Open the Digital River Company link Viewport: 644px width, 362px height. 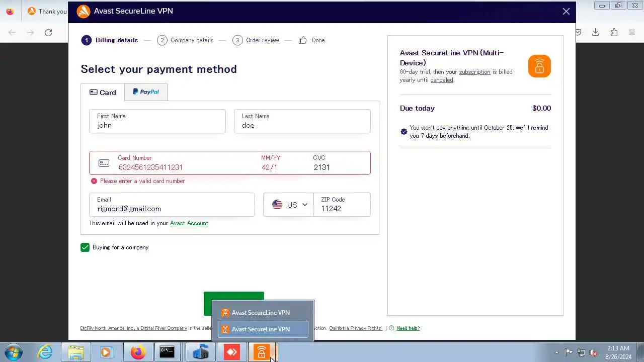coord(164,328)
